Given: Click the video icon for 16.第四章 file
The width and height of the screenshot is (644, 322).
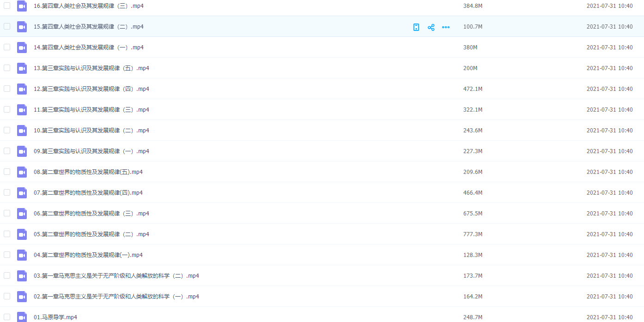Looking at the screenshot, I should (x=22, y=6).
